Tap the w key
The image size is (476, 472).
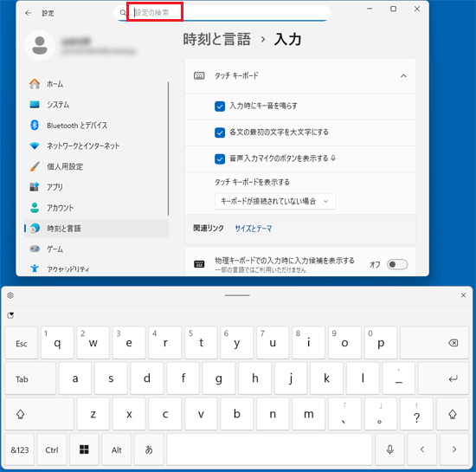93,343
